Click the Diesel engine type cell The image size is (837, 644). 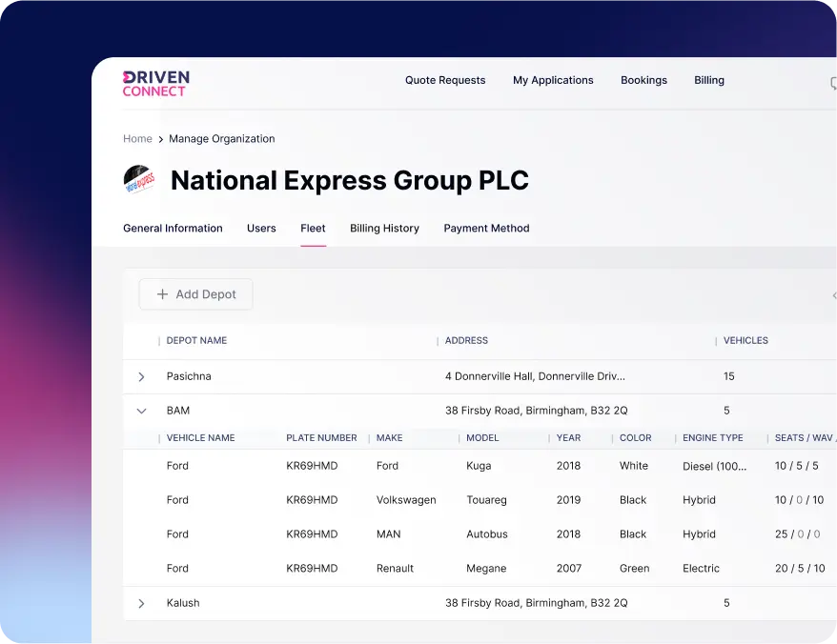[x=715, y=467]
